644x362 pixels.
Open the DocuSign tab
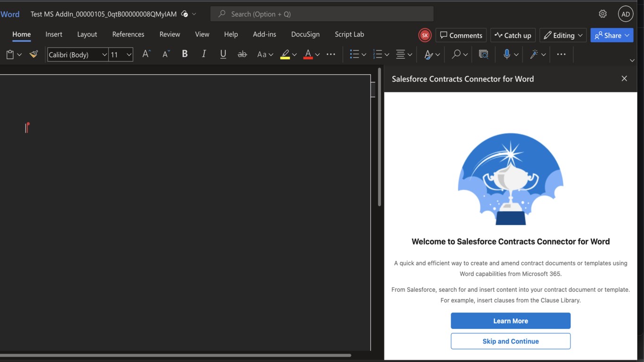point(305,34)
